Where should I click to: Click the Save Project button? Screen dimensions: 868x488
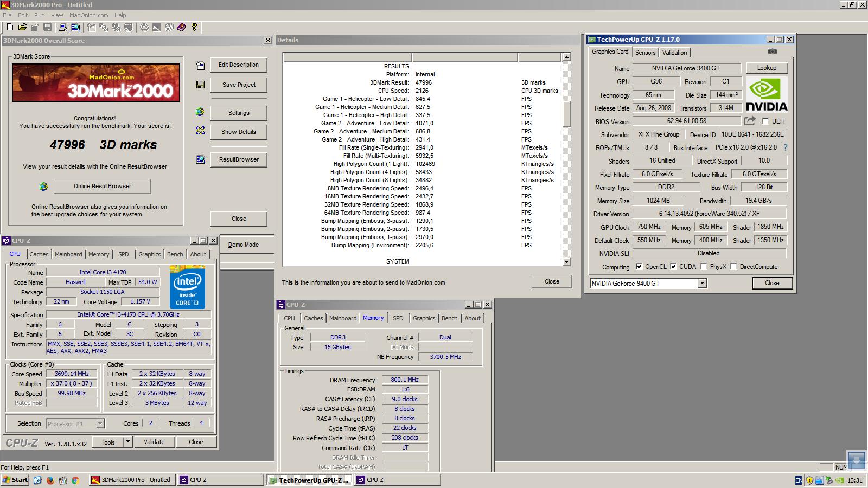tap(239, 85)
